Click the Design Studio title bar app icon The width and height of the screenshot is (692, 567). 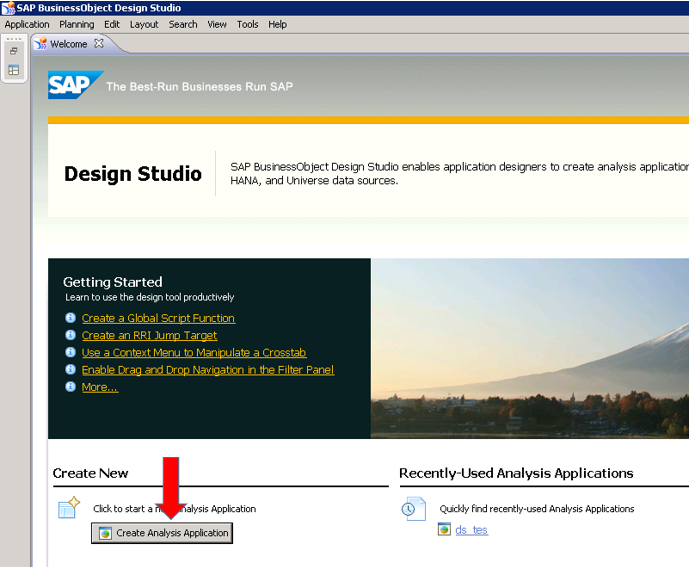coord(8,8)
